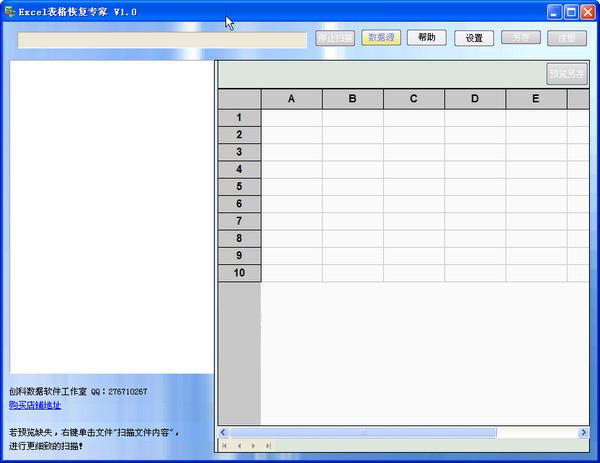Go to next sheet arrow

point(253,445)
